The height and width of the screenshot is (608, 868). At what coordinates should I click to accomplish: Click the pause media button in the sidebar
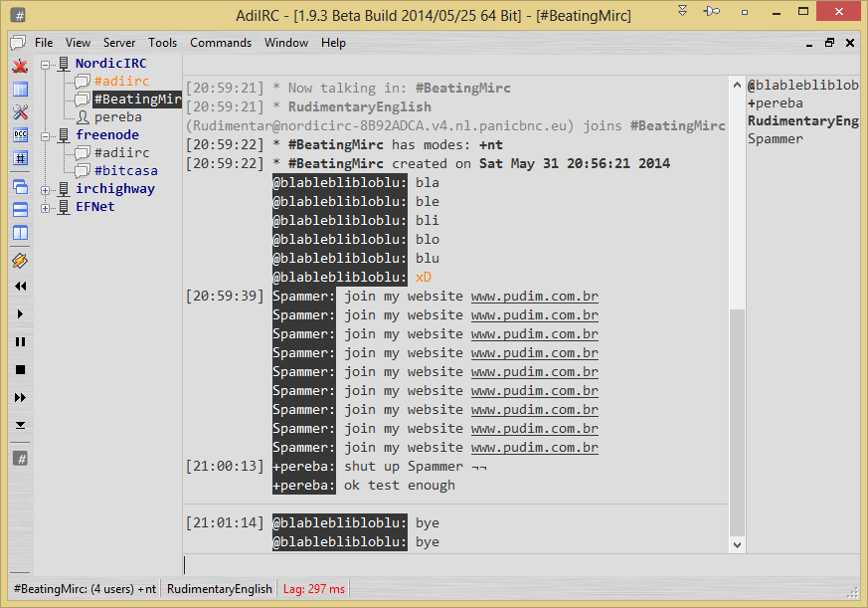(x=21, y=341)
